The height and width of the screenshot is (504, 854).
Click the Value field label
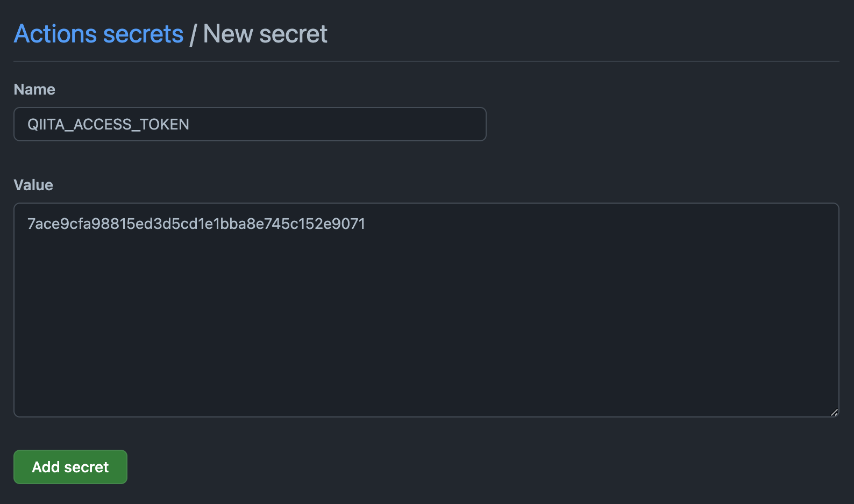pyautogui.click(x=33, y=185)
